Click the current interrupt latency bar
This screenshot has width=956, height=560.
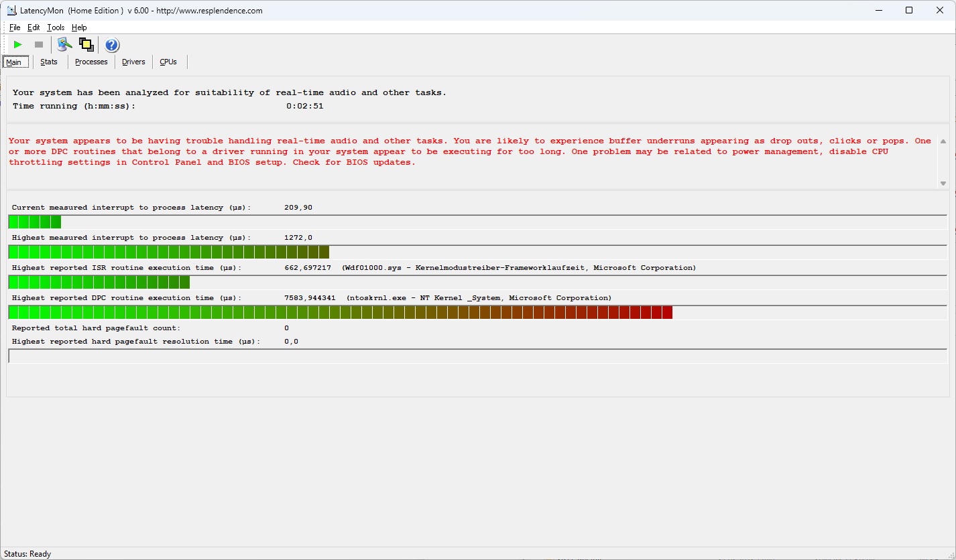click(478, 222)
